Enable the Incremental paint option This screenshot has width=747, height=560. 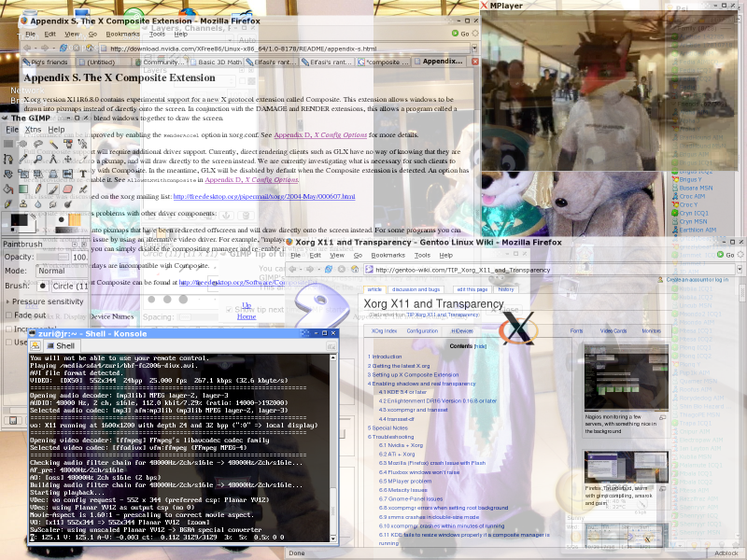pyautogui.click(x=7, y=329)
